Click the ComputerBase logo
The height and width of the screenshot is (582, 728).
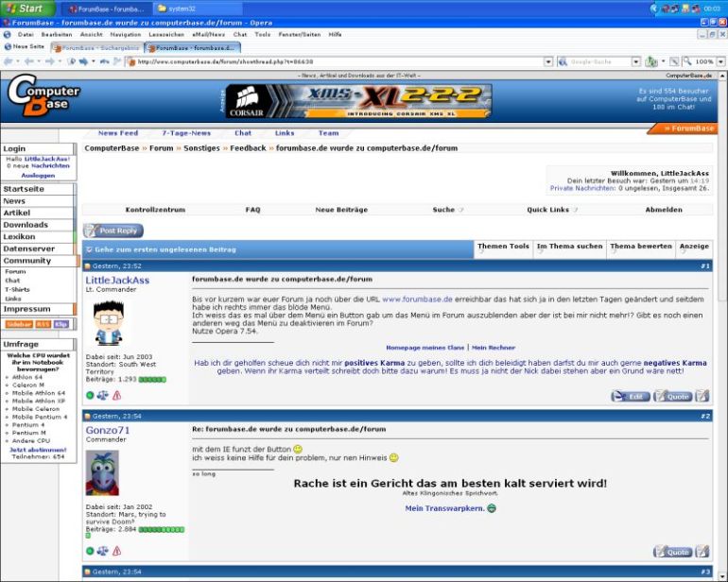(43, 96)
